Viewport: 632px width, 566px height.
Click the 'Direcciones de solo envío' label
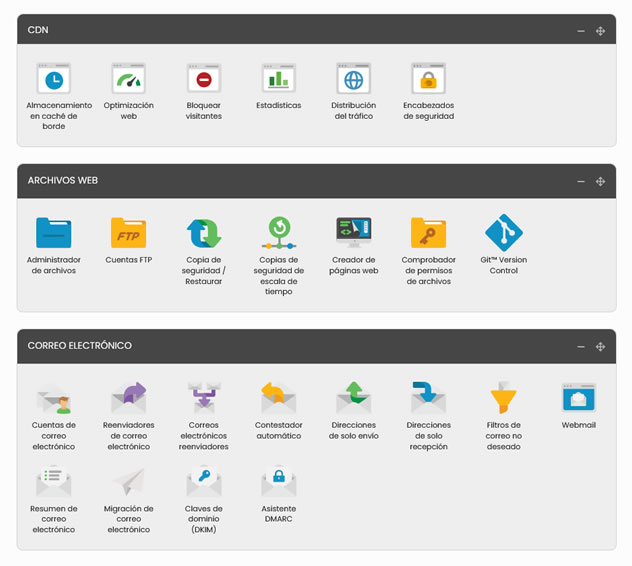point(353,431)
